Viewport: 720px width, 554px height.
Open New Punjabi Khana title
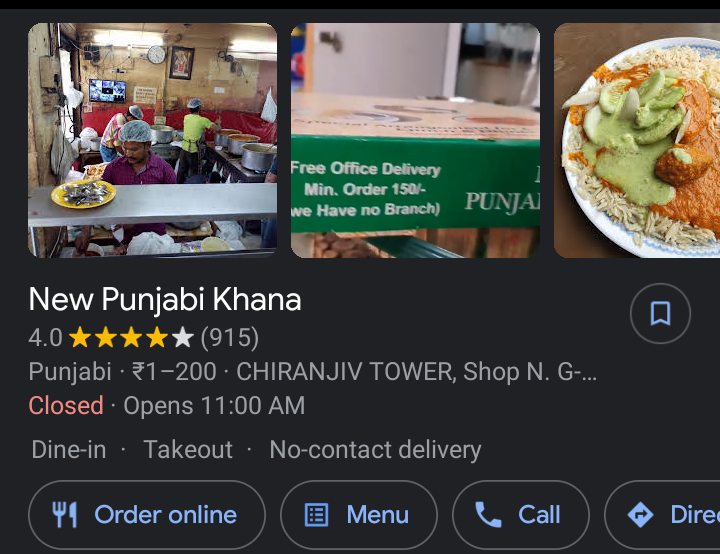click(165, 300)
